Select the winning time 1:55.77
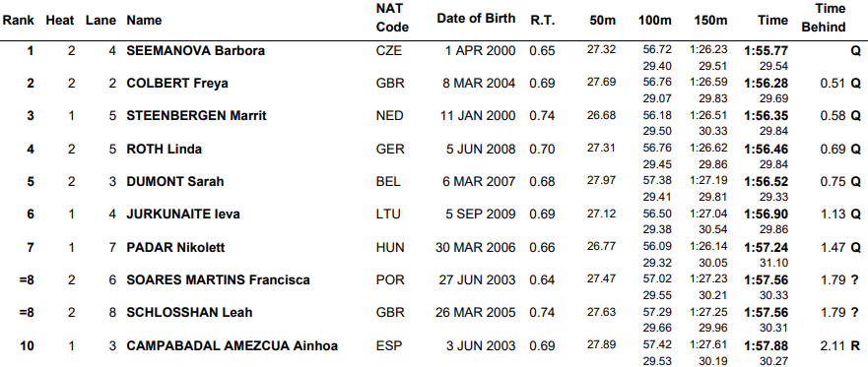This screenshot has height=367, width=868. pos(767,51)
